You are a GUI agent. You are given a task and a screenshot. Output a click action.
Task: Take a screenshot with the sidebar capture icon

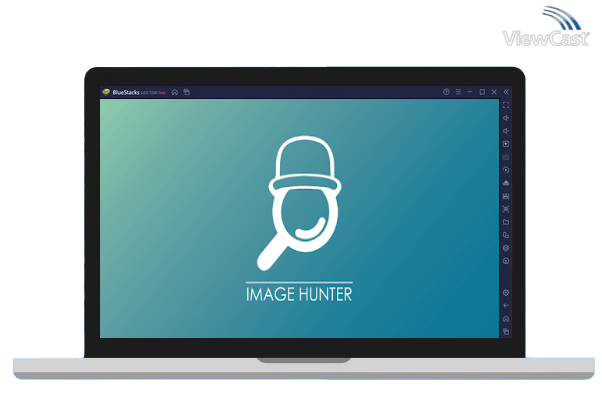(x=506, y=209)
